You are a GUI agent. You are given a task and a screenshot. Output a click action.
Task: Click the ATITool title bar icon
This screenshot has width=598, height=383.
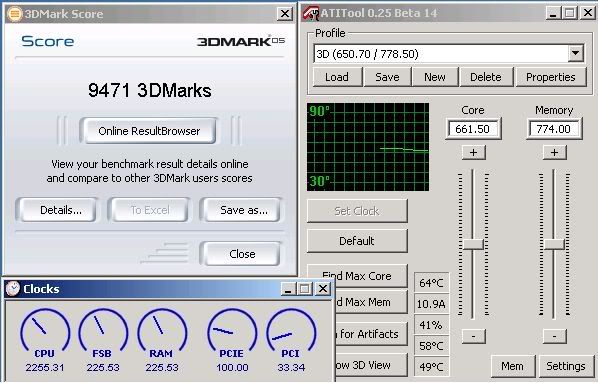coord(311,13)
